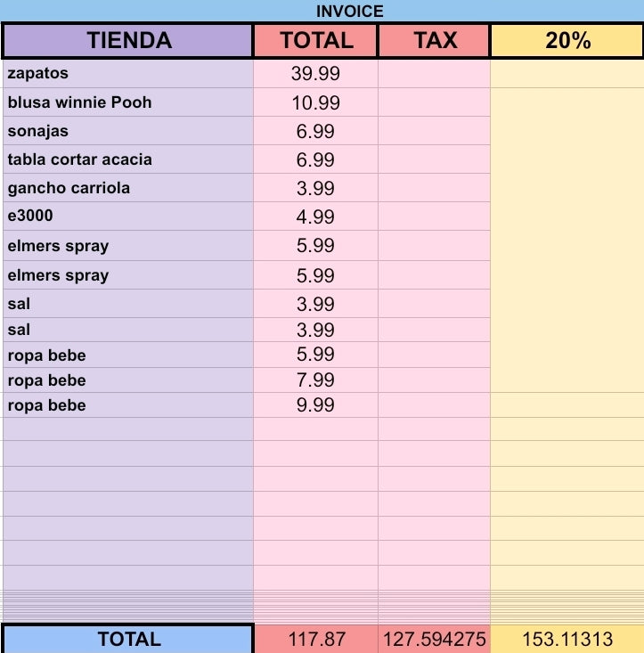Select the 127.594275 tax total cell
The image size is (644, 653).
434,639
